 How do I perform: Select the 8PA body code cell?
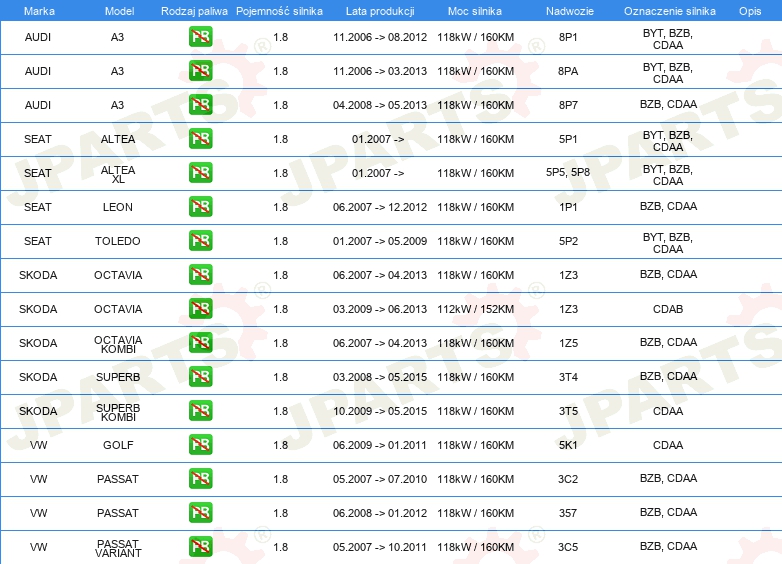(x=568, y=71)
